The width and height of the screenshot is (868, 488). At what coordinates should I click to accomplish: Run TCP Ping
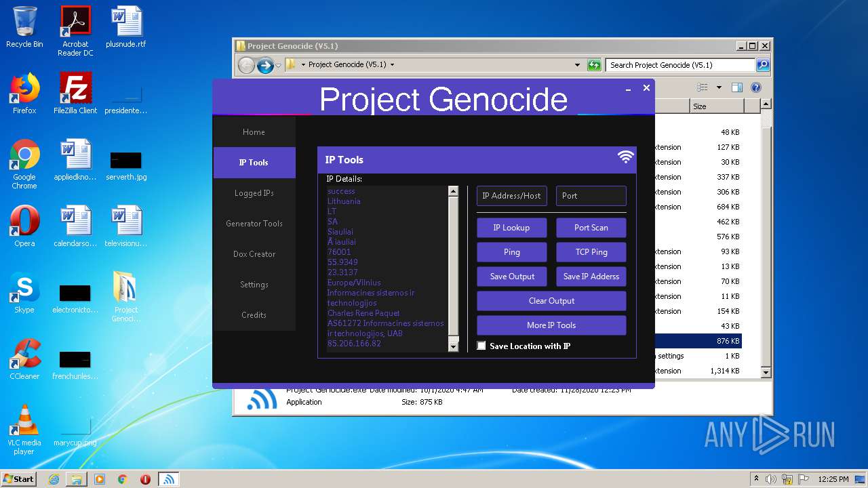591,252
